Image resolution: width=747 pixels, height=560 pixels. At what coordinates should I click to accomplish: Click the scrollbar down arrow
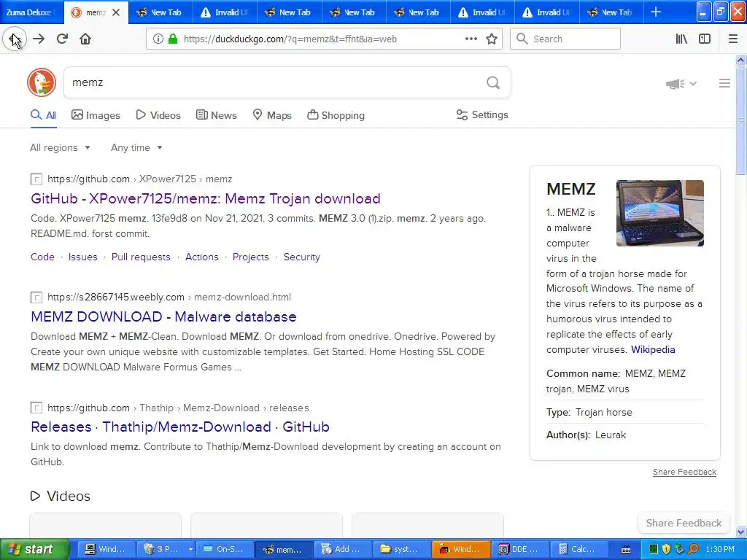pyautogui.click(x=740, y=532)
